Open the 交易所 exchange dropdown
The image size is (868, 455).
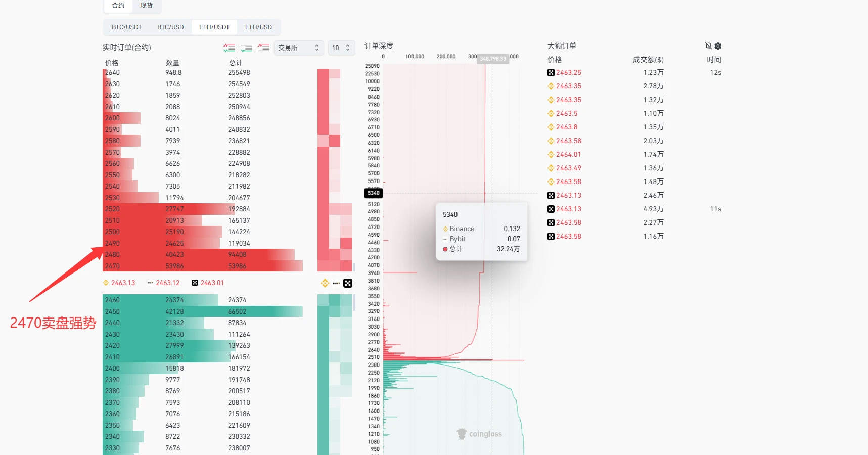[x=299, y=48]
